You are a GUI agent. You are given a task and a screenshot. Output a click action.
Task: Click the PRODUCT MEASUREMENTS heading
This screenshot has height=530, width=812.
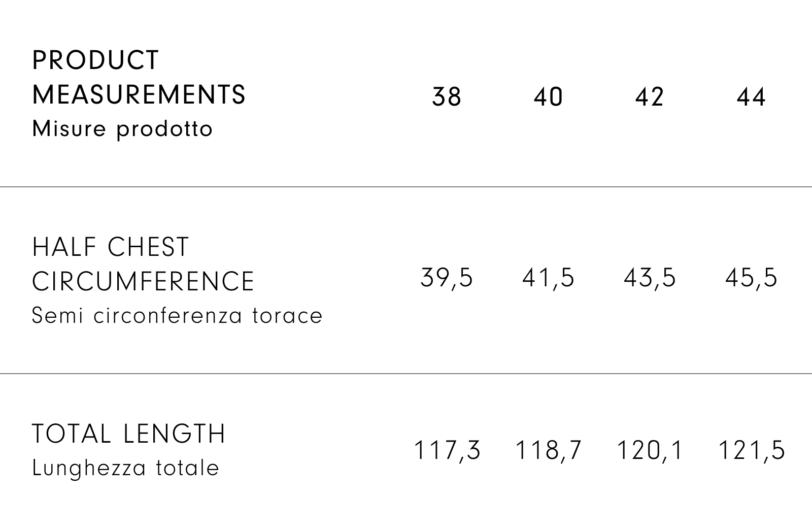tap(139, 77)
